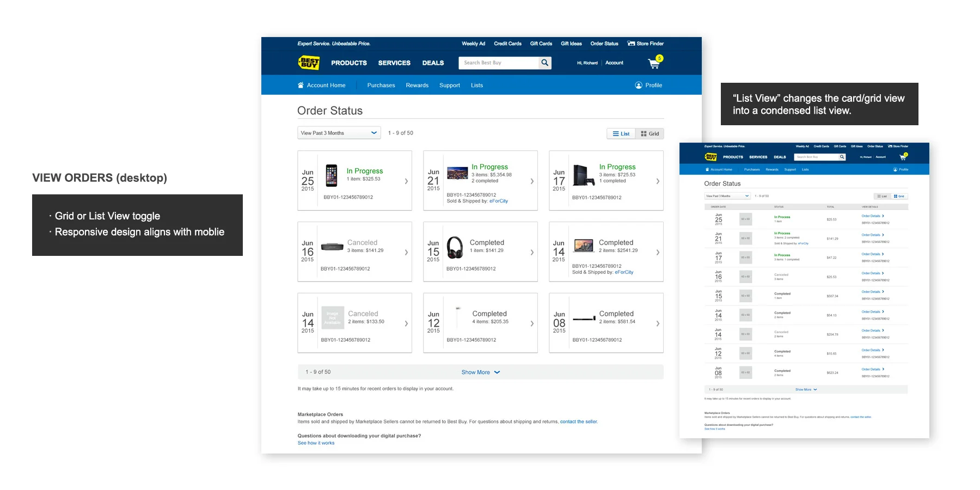980x490 pixels.
Task: Click the game console thumbnail on Jun 17 card
Action: pos(583,175)
